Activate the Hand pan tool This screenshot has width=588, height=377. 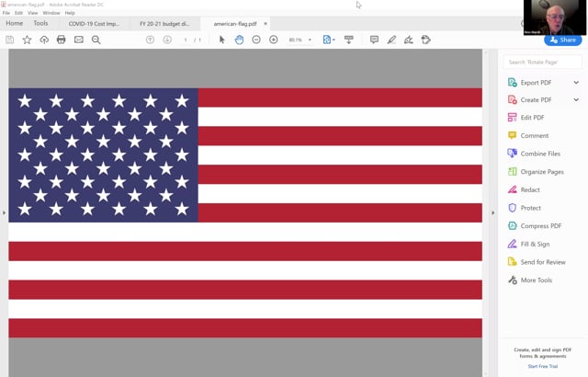(x=239, y=40)
